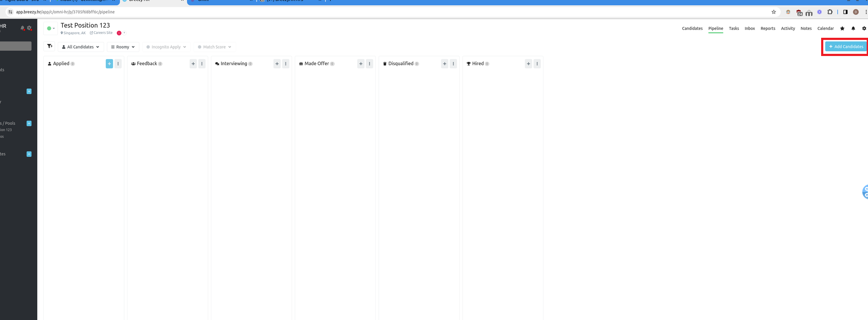Screen dimensions: 868x320
Task: Toggle Chrome side panel icon
Action: coord(845,12)
